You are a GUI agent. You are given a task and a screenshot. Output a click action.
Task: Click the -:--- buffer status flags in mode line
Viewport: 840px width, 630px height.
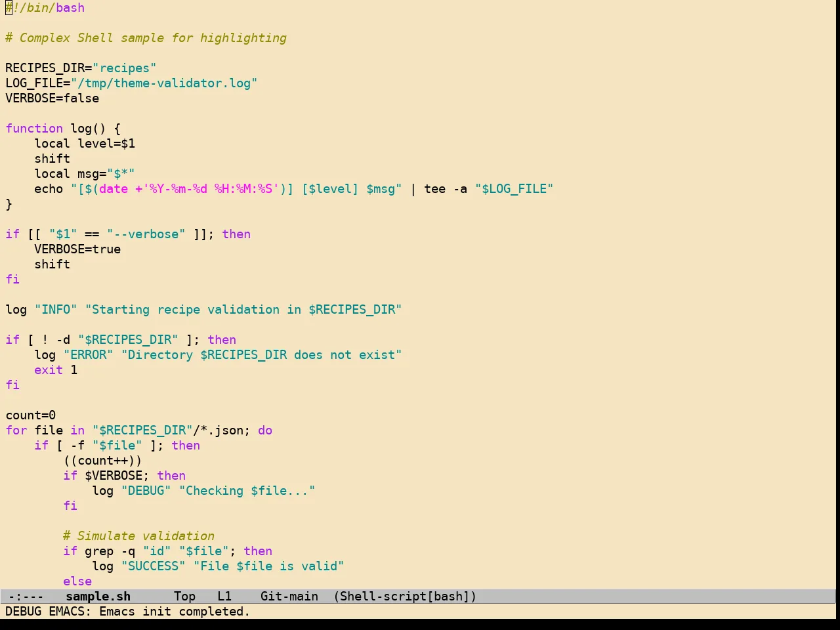pos(26,597)
